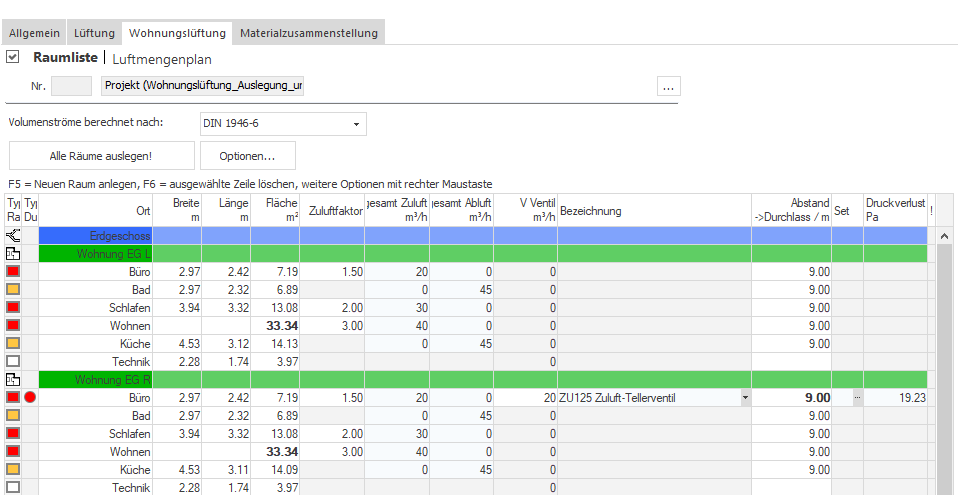958x495 pixels.
Task: Click white room-type icon for Technik in Wohnung EG R
Action: (12, 488)
